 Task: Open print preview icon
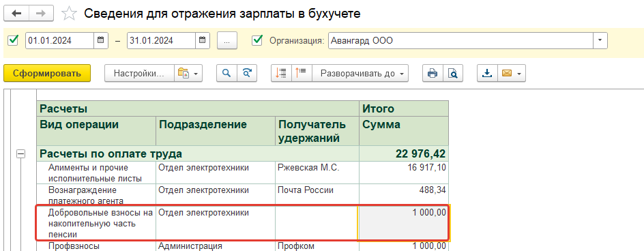click(x=452, y=74)
